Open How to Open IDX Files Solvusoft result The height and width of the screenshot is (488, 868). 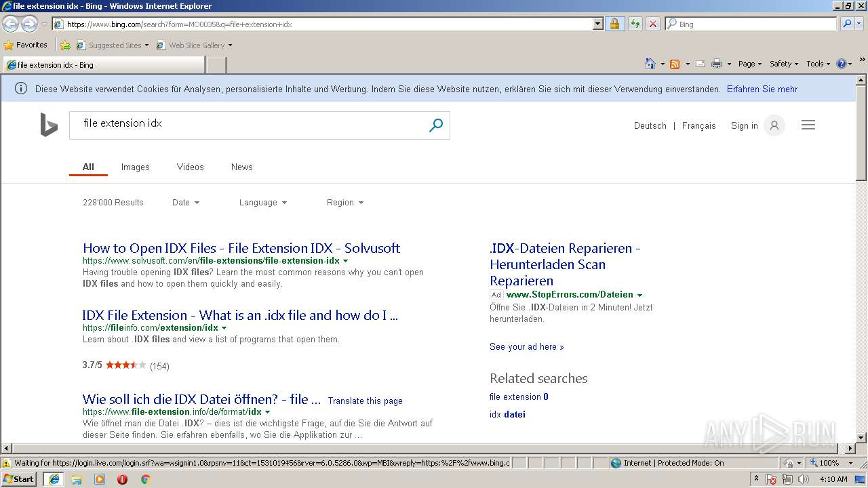241,248
